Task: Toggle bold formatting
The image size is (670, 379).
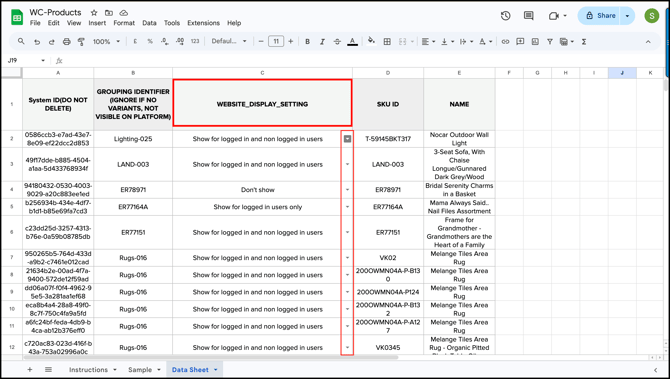Action: tap(307, 41)
